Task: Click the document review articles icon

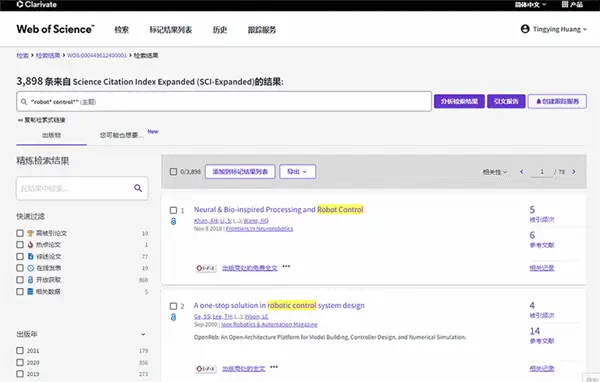Action: coord(31,256)
